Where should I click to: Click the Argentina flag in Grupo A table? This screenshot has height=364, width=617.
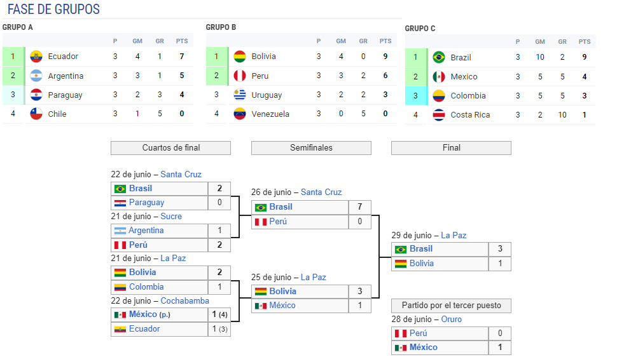[x=36, y=76]
